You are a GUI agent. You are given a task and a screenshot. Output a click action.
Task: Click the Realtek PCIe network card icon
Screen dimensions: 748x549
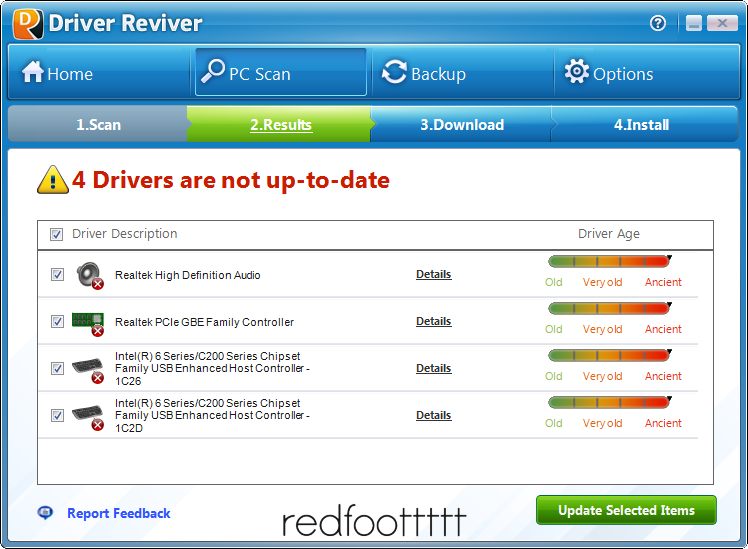tap(88, 323)
